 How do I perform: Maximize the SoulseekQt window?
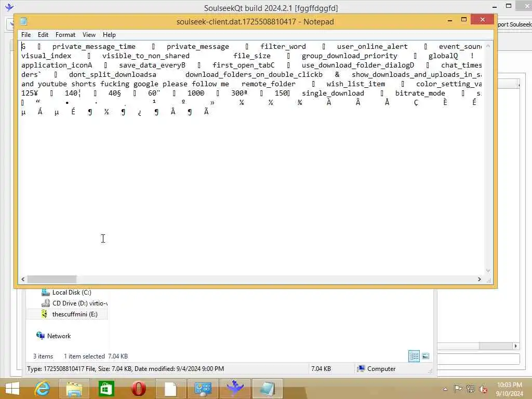pos(509,6)
